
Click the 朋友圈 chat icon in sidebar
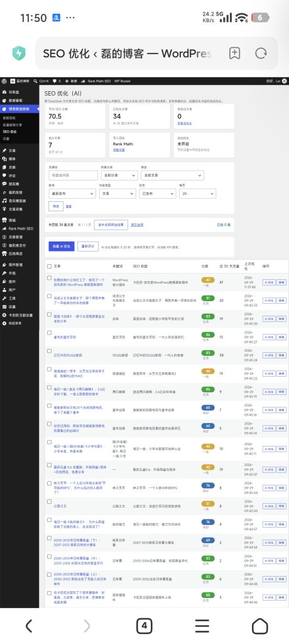click(4, 184)
